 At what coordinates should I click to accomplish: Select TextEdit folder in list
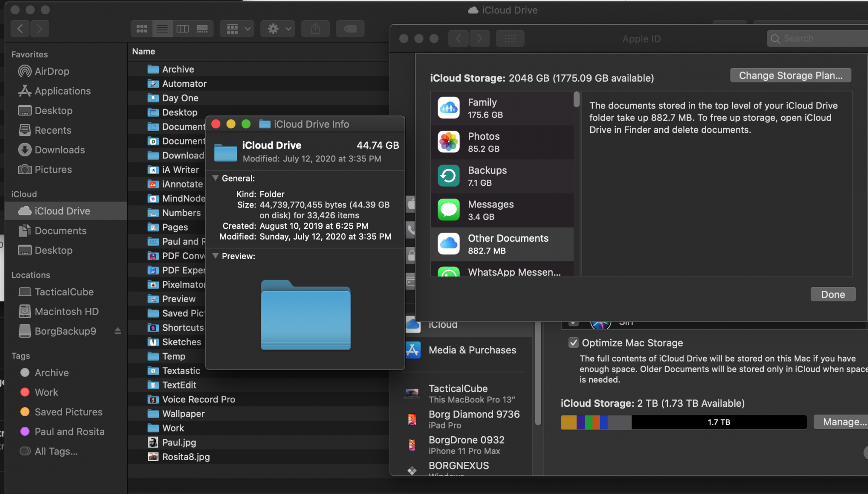point(258,385)
